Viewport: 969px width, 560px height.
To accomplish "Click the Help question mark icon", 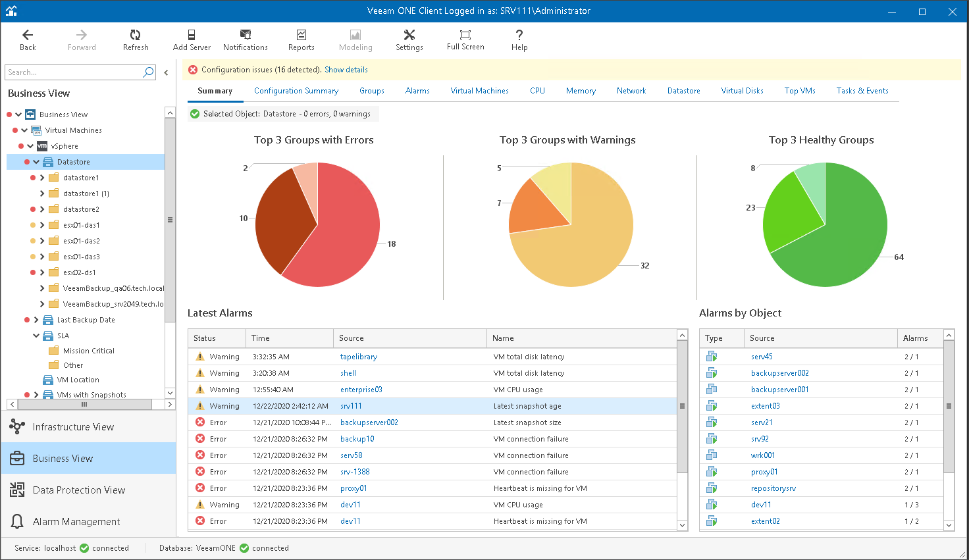I will (519, 36).
